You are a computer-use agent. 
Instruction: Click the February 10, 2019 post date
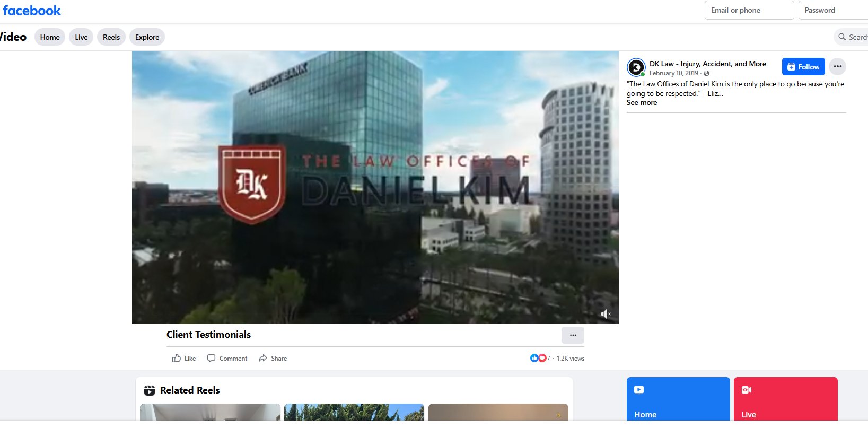[x=674, y=74]
